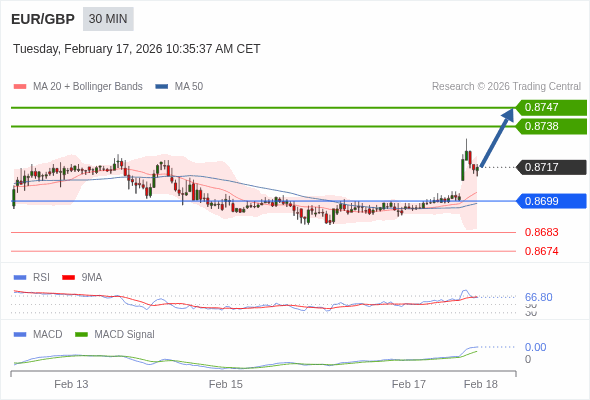Image resolution: width=590 pixels, height=400 pixels.
Task: Click the 9MA red legend swatch
Action: click(68, 278)
